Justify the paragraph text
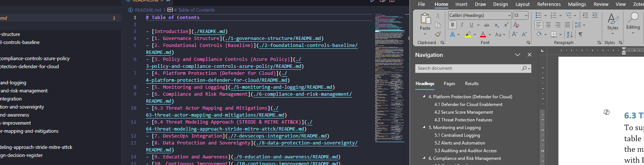This screenshot has height=165, width=644. pos(567,25)
